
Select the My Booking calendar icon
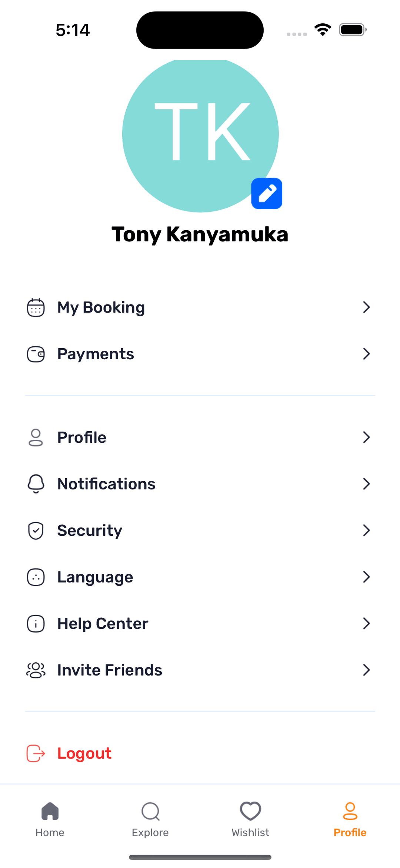(x=36, y=307)
